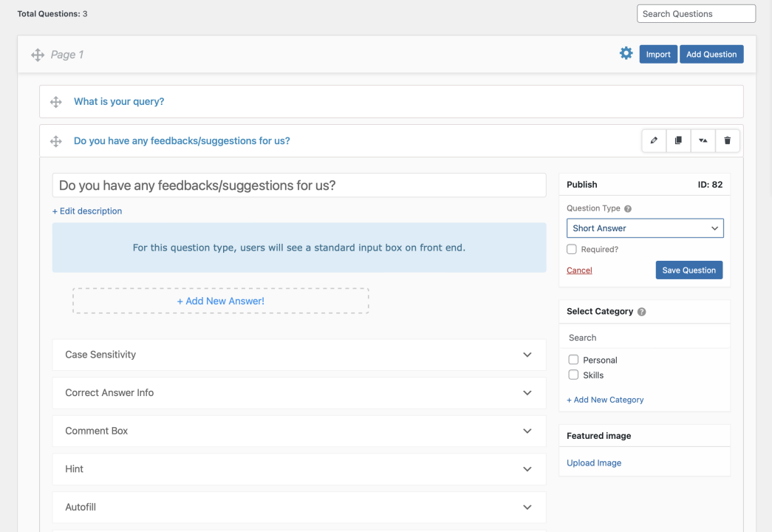Open the Page 1 settings gear

[626, 52]
